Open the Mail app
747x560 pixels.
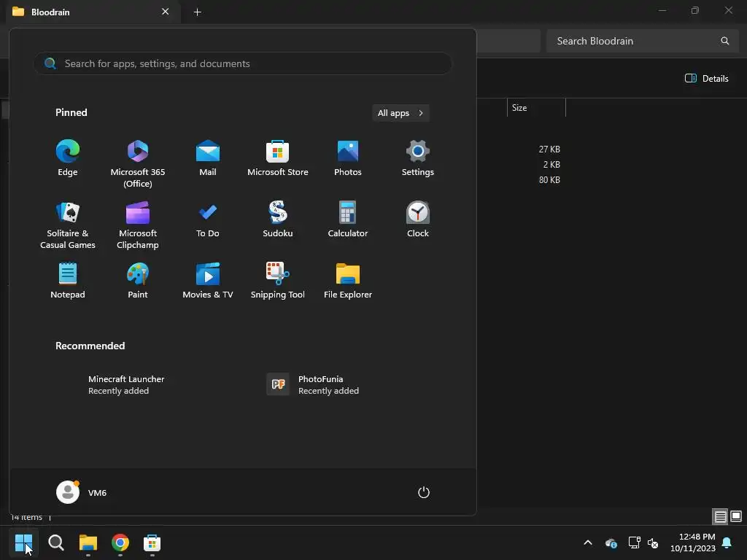[208, 159]
